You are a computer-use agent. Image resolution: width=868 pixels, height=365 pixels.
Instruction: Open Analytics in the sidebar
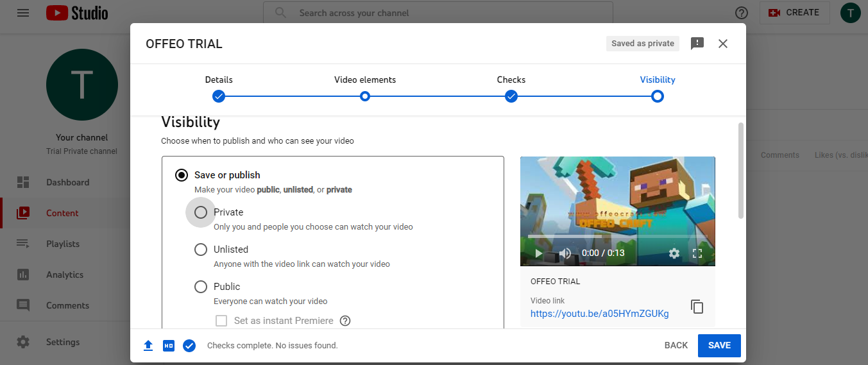64,275
